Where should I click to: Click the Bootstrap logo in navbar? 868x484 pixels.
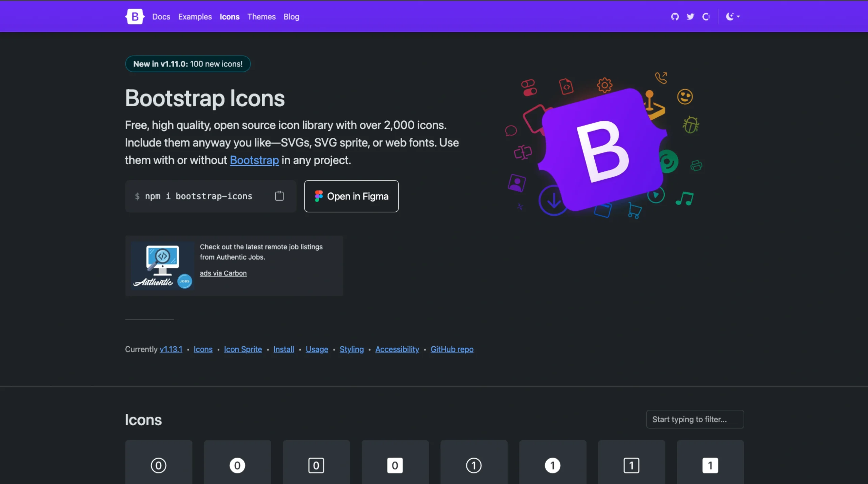pos(135,17)
